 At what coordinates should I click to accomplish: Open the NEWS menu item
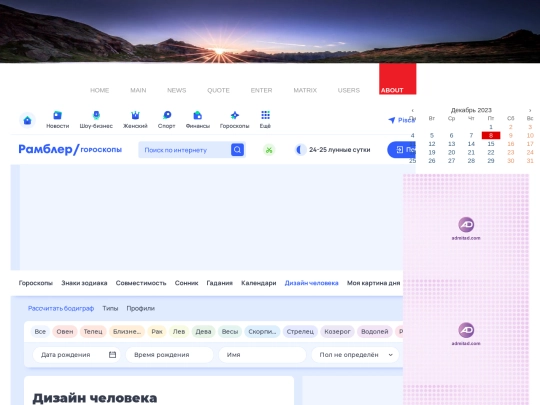point(177,90)
